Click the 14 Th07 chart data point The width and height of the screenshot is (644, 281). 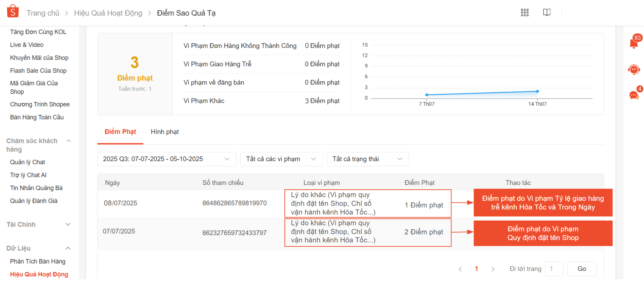pos(537,91)
